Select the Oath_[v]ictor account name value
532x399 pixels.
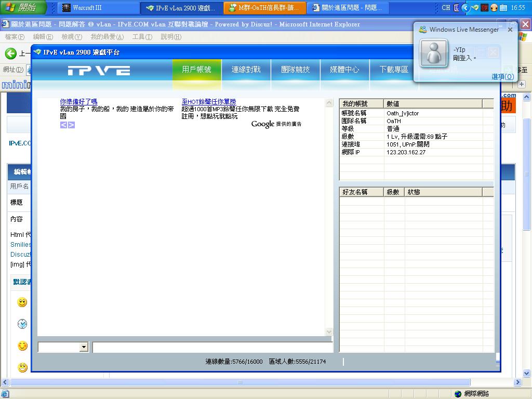[x=403, y=113]
